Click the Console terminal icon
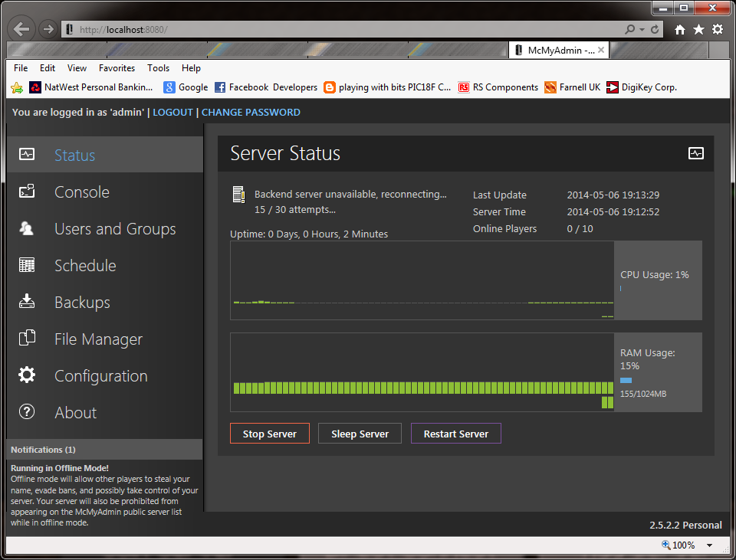Screen dimensions: 736x560 27,192
